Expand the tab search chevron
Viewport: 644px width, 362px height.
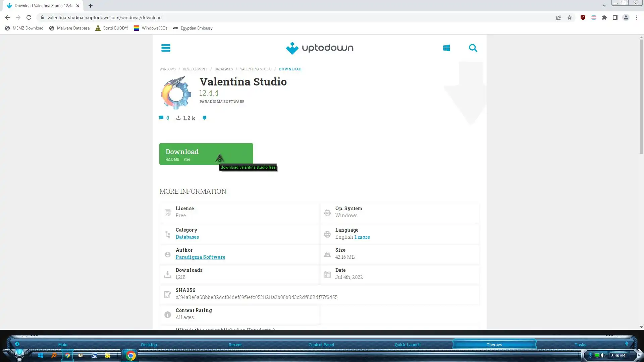[604, 5]
